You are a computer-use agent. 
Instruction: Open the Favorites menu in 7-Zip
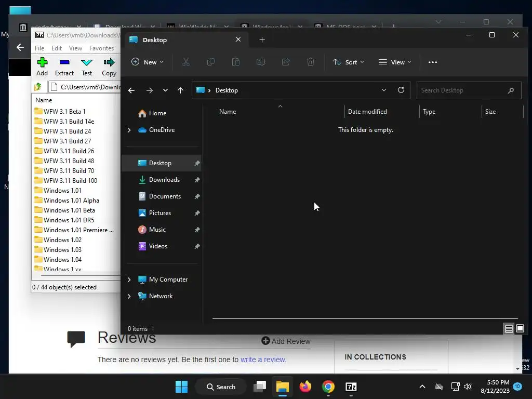point(101,48)
